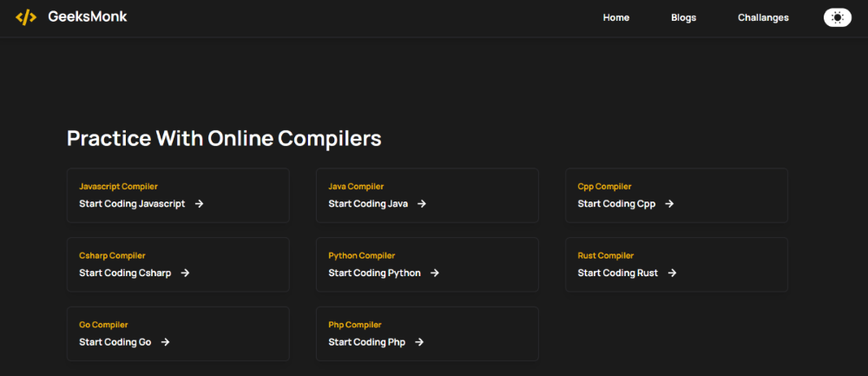Open the Home navigation item
Image resolution: width=868 pixels, height=376 pixels.
(x=616, y=17)
